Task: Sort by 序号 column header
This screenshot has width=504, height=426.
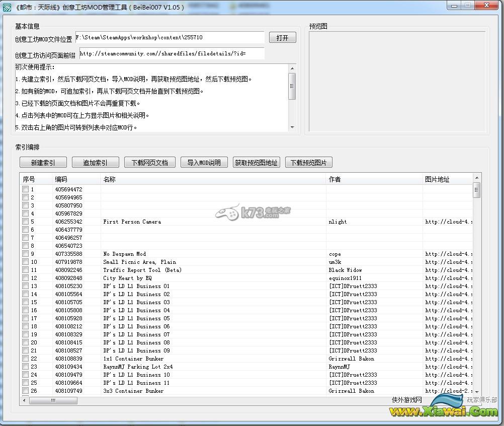Action: tap(36, 179)
